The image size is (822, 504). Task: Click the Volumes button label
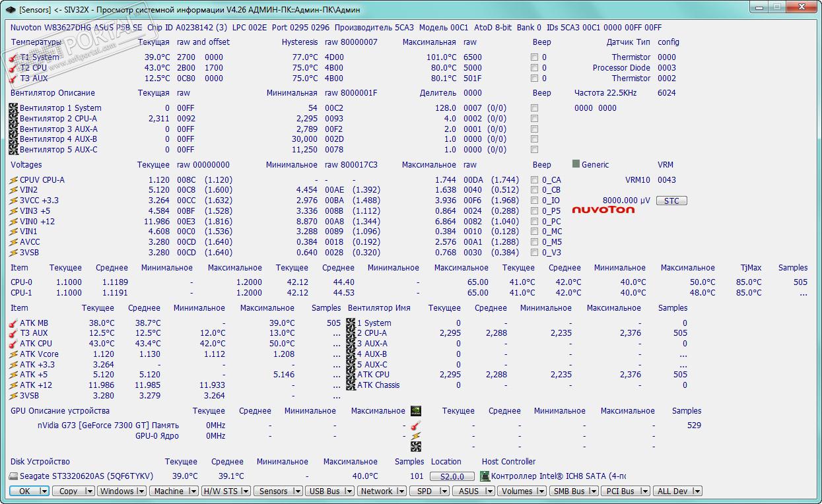pos(517,491)
